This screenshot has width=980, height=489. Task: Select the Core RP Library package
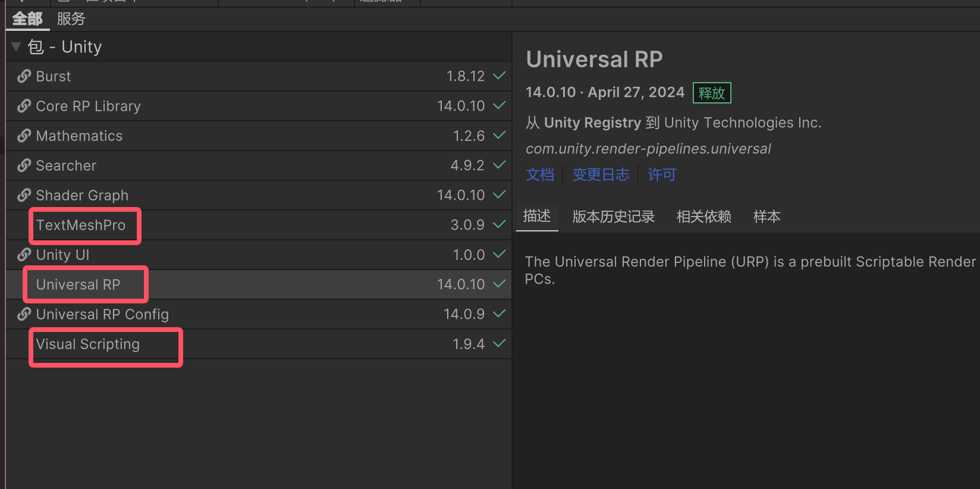(x=259, y=106)
